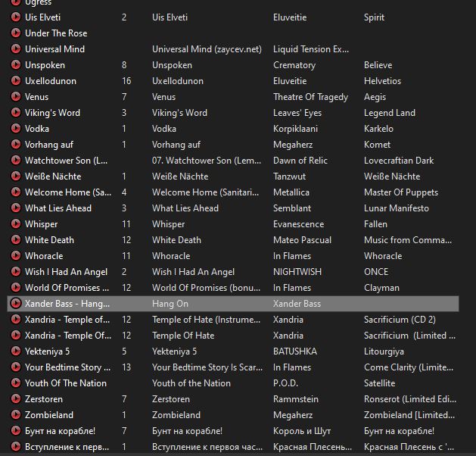Select the Tanzwut artist cell
This screenshot has width=476, height=456.
[x=289, y=176]
